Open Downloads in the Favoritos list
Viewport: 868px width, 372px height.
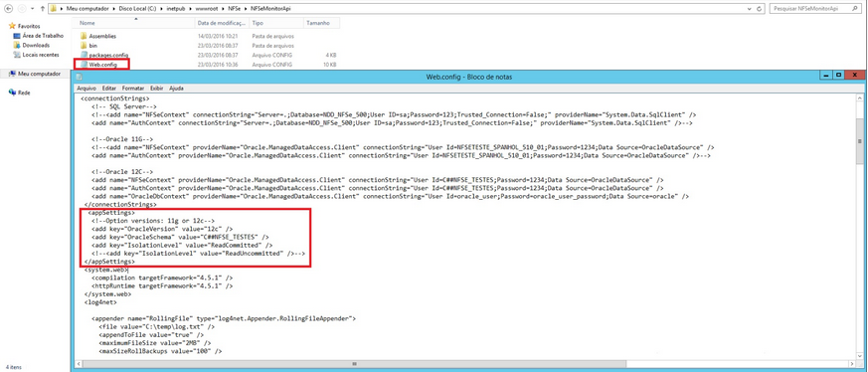tap(36, 45)
